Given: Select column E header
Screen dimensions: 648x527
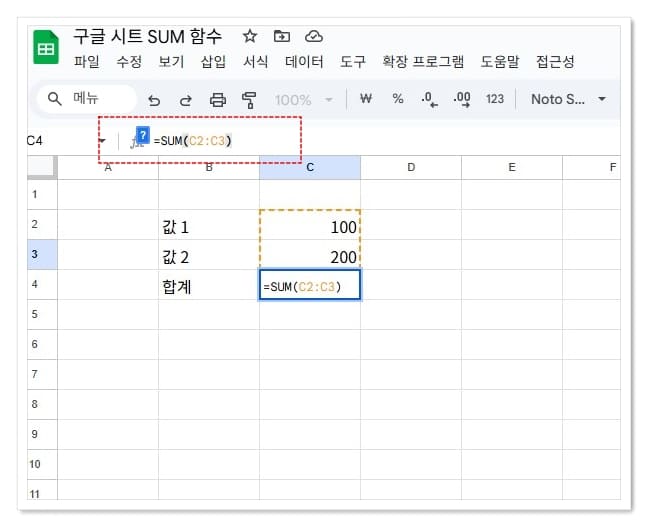Looking at the screenshot, I should (x=512, y=167).
